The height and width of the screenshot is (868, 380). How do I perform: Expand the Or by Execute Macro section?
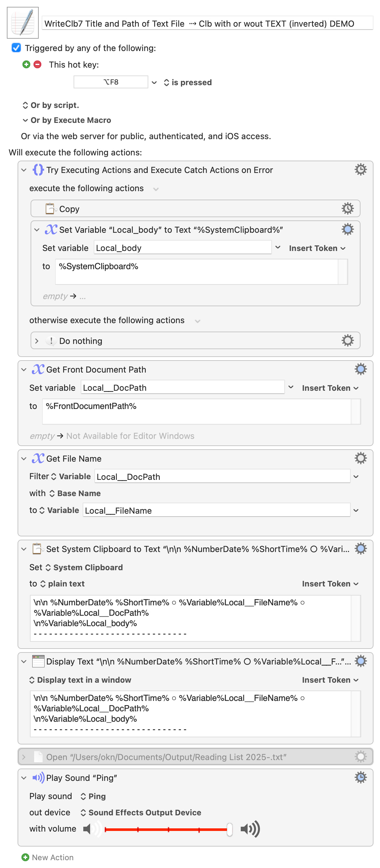pos(25,120)
